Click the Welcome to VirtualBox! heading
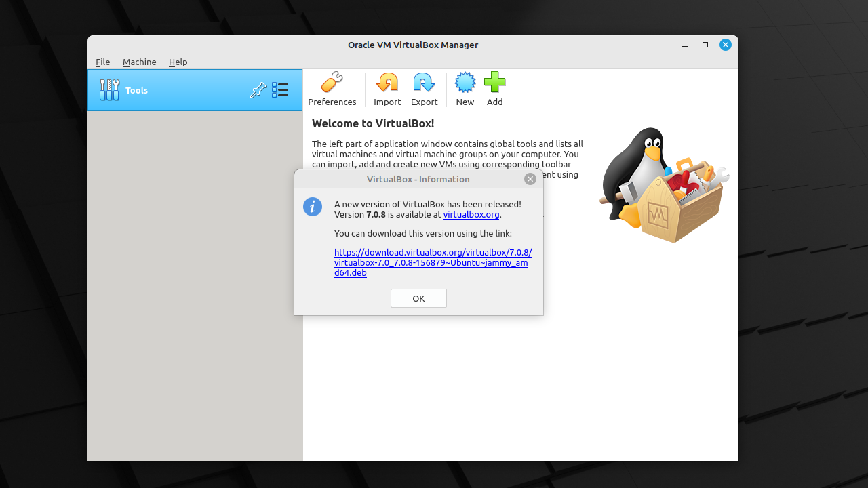 point(373,123)
